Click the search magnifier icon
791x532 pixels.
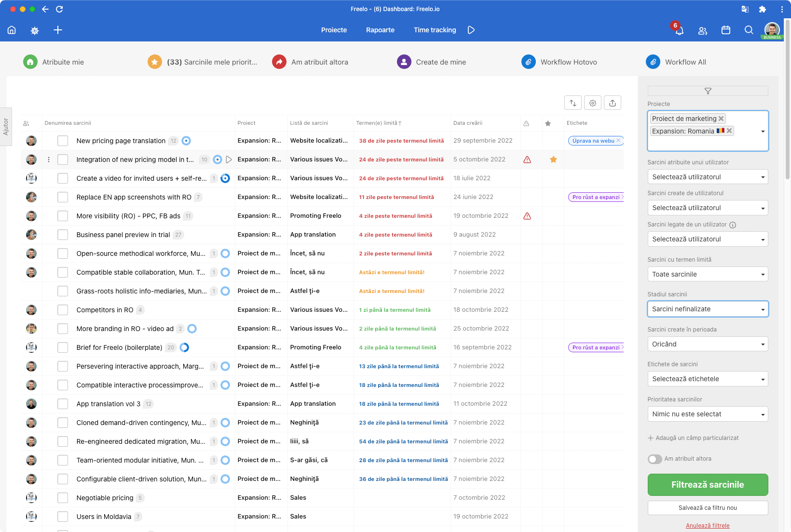[x=749, y=30]
